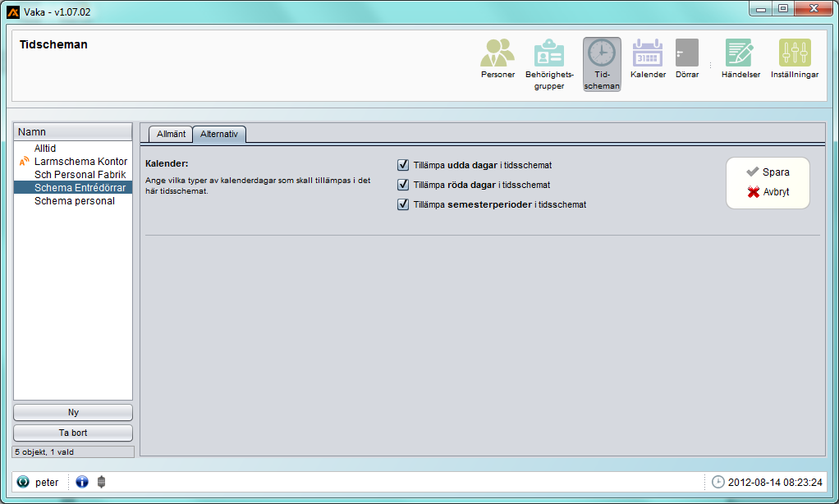Viewport: 839px width, 504px height.
Task: Click the gray device icon in status bar
Action: (x=101, y=482)
